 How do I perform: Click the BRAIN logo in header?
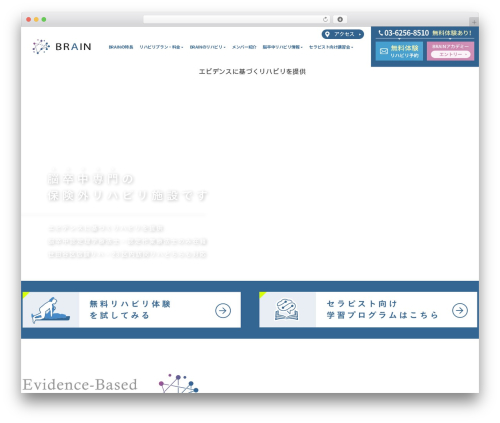tap(62, 46)
